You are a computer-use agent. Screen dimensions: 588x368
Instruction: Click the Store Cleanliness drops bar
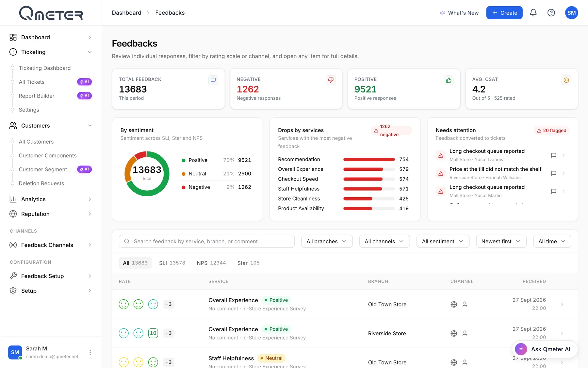(369, 199)
